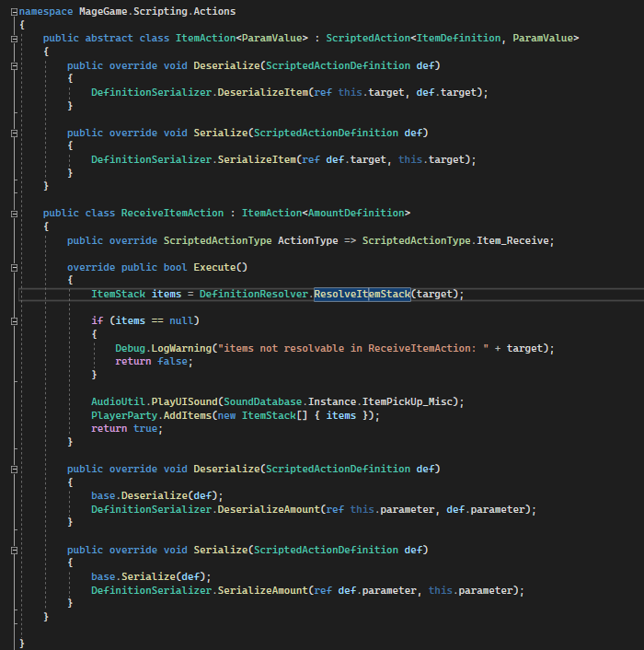Screen dimensions: 644x650
Task: Fold the Serialize method in ItemAction
Action: [14, 133]
